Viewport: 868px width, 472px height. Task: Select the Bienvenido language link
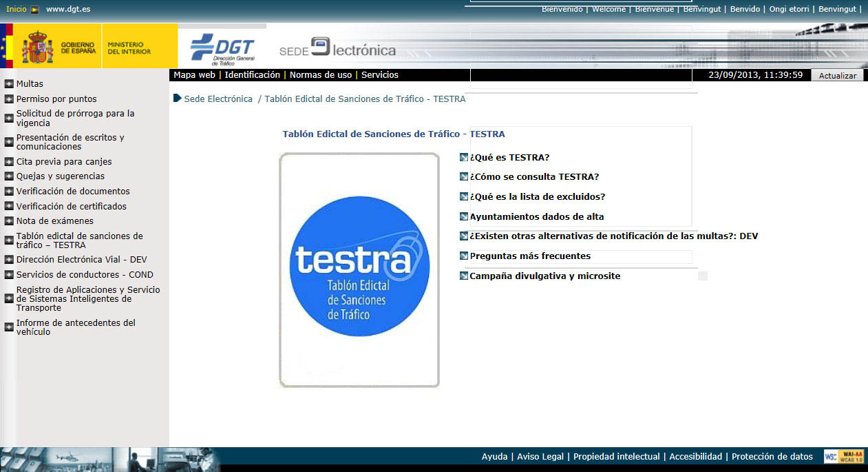[562, 9]
